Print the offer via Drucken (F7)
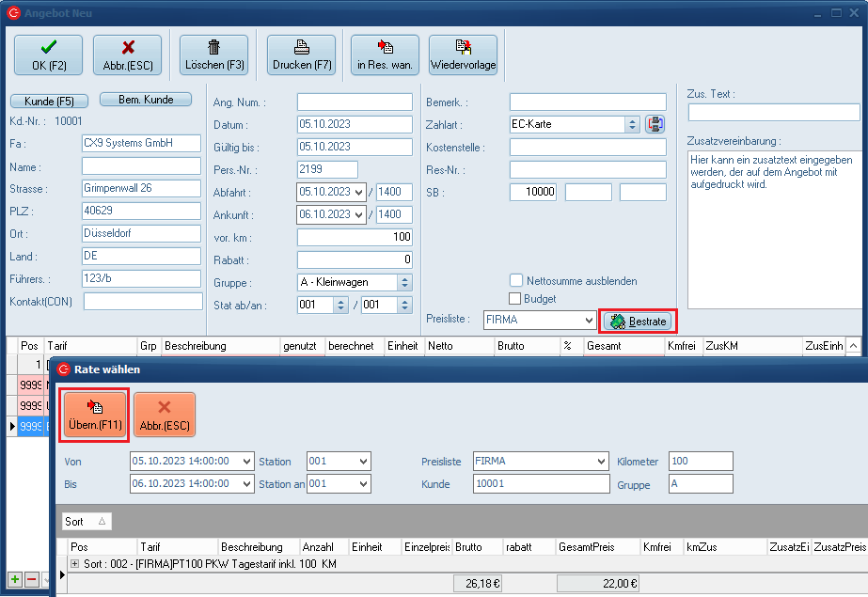This screenshot has width=868, height=597. 302,55
